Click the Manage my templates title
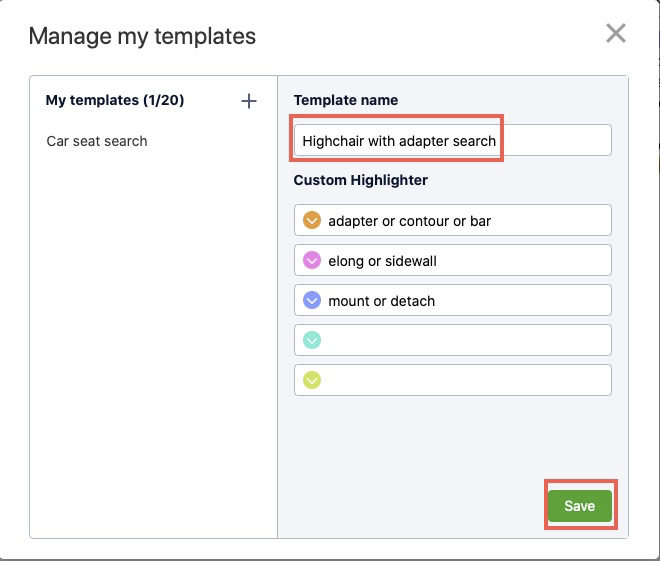Viewport: 660px width, 561px height. point(142,37)
